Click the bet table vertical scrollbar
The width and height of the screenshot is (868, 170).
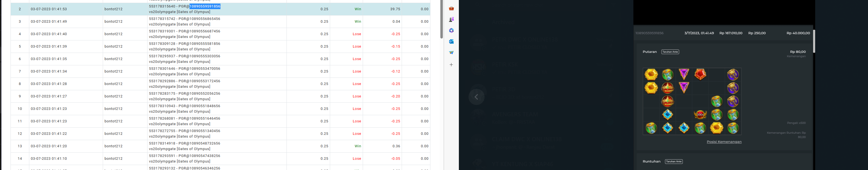pos(441,19)
